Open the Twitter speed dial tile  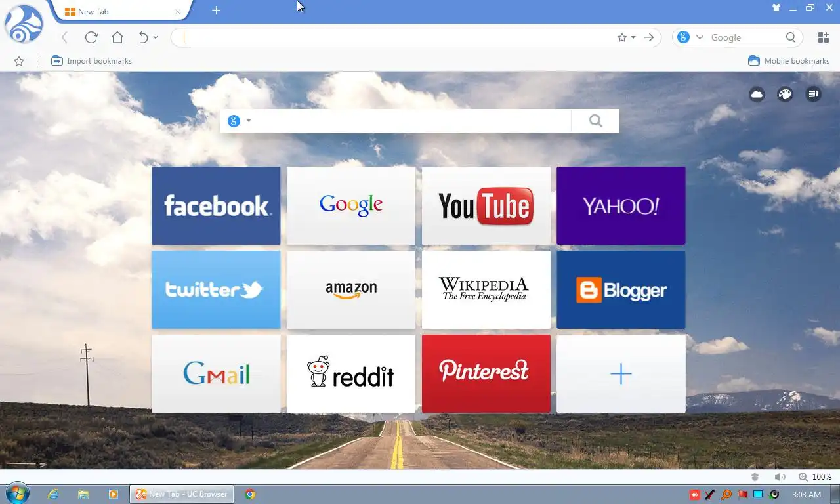click(x=216, y=289)
